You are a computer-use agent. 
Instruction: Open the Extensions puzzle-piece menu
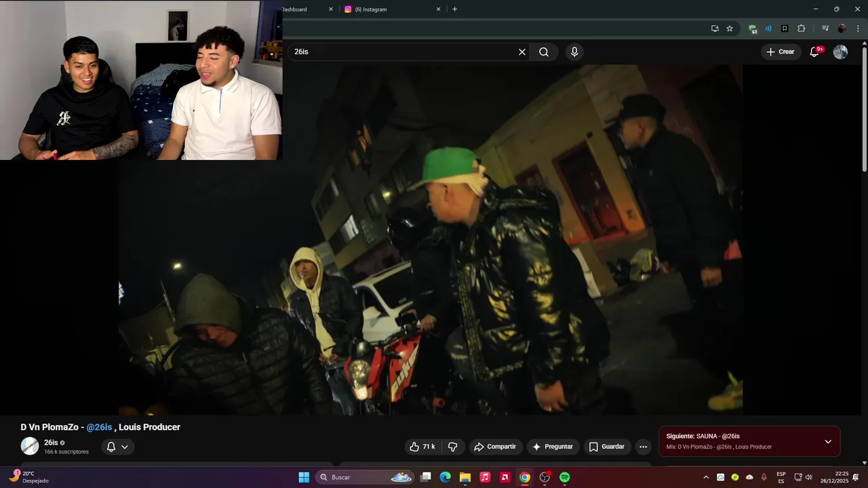pos(801,28)
